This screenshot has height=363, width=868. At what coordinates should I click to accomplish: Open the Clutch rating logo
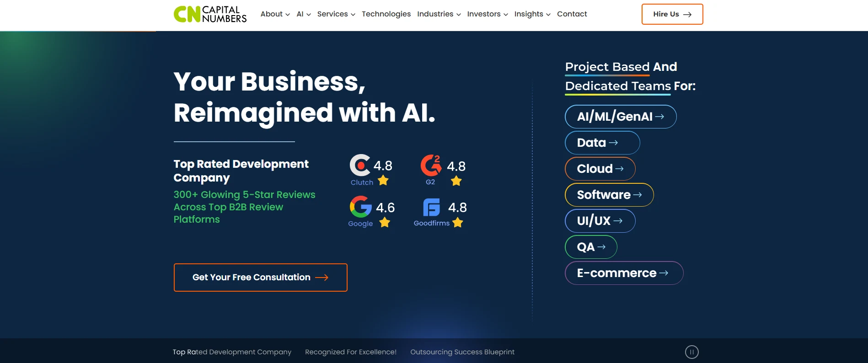click(x=360, y=165)
